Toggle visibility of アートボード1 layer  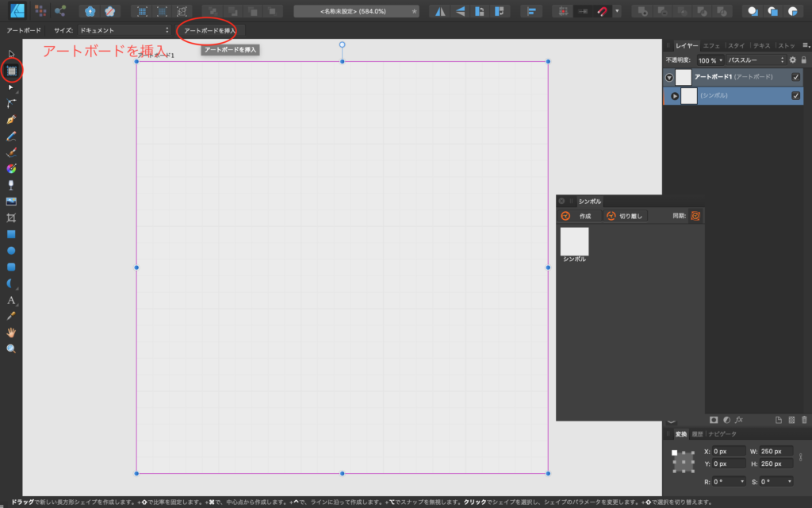pyautogui.click(x=796, y=77)
